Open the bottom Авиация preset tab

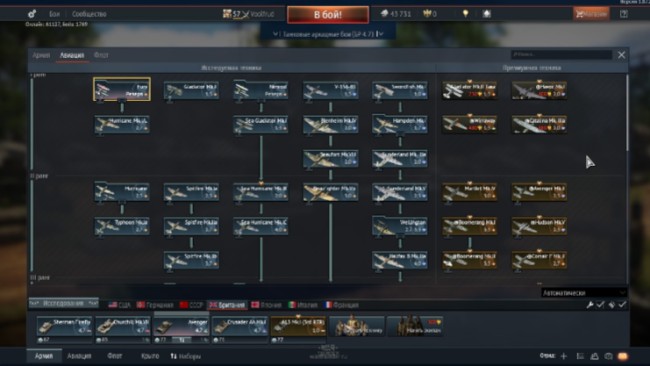point(79,356)
